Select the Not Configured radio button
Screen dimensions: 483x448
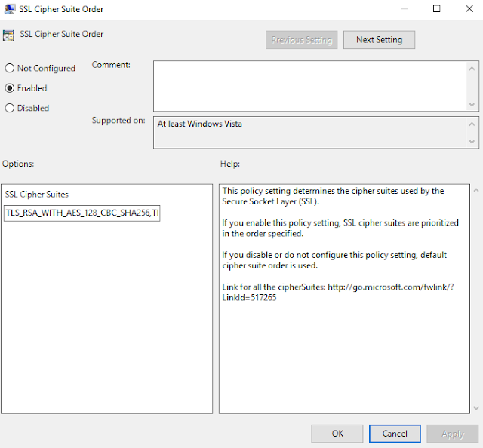click(10, 68)
